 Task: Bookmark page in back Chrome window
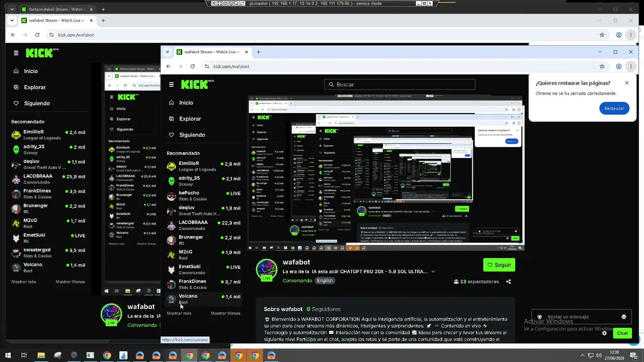pos(602,35)
